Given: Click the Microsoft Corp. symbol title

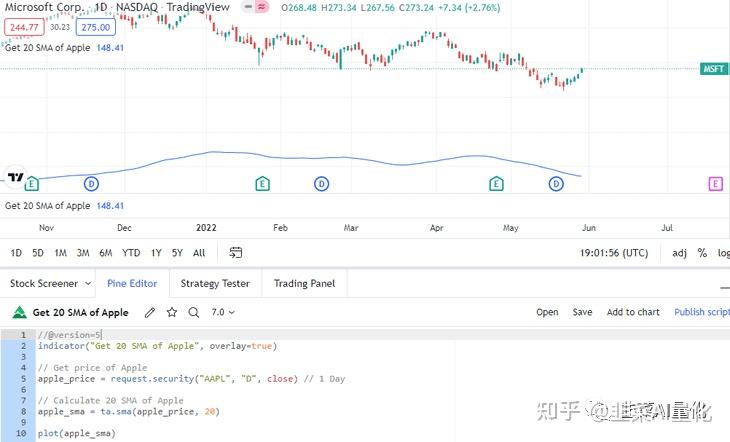Looking at the screenshot, I should click(44, 7).
